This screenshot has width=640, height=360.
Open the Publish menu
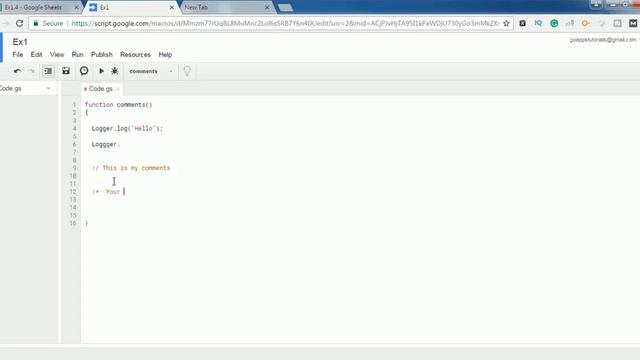(101, 55)
